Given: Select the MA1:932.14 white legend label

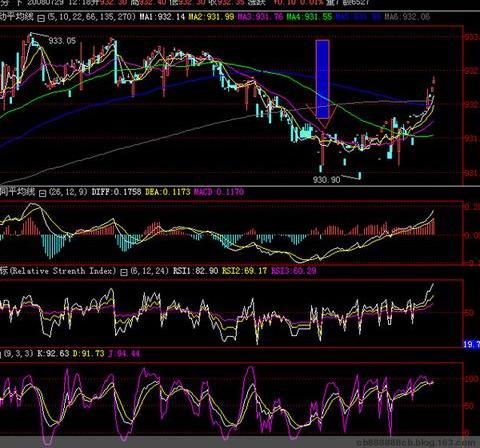Looking at the screenshot, I should click(x=162, y=17).
